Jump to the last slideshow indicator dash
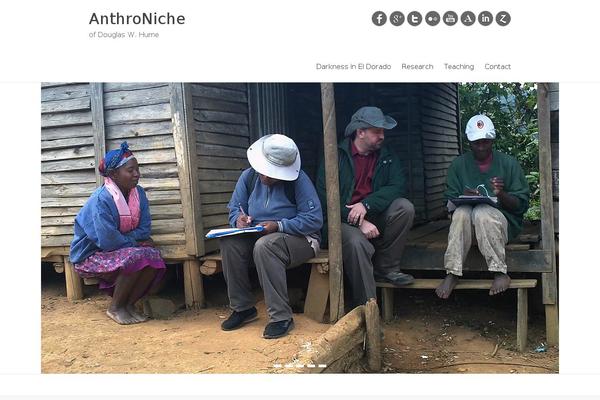This screenshot has width=600, height=400. 323,366
